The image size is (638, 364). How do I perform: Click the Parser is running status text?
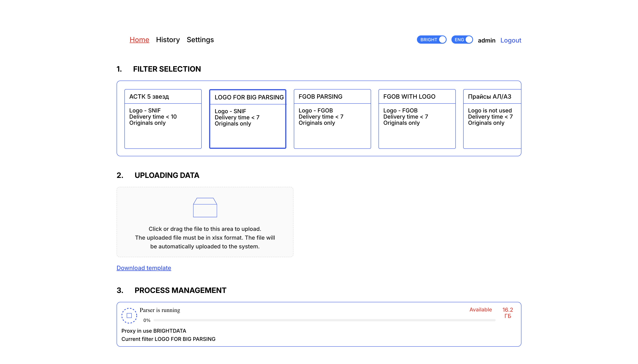pos(160,310)
